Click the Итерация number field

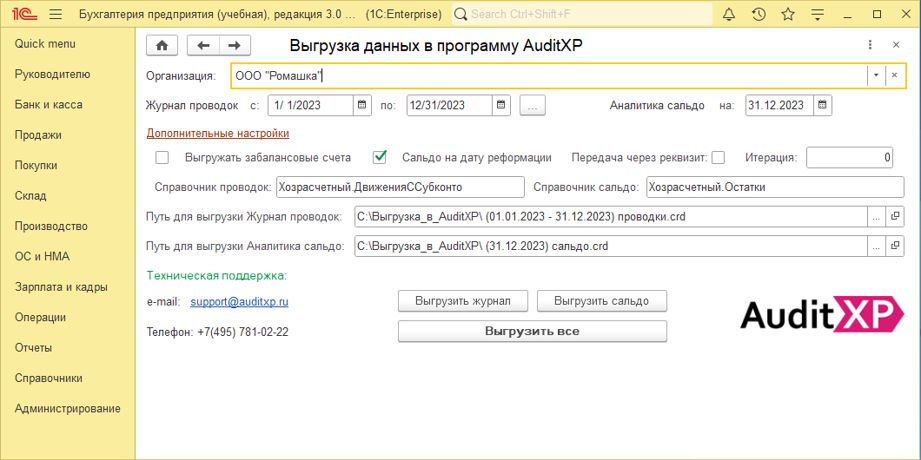coord(849,157)
